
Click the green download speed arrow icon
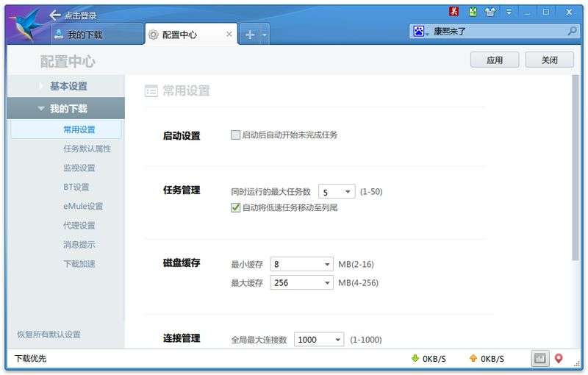(415, 358)
